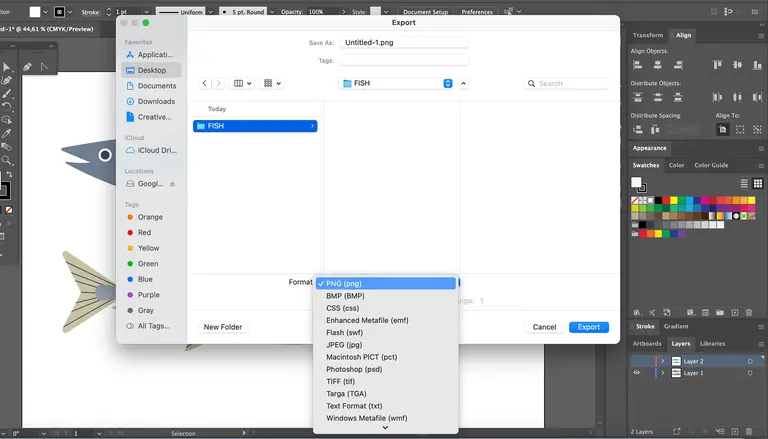Click Collect for Export icon in Layers
Image resolution: width=768 pixels, height=439 pixels.
pos(677,431)
